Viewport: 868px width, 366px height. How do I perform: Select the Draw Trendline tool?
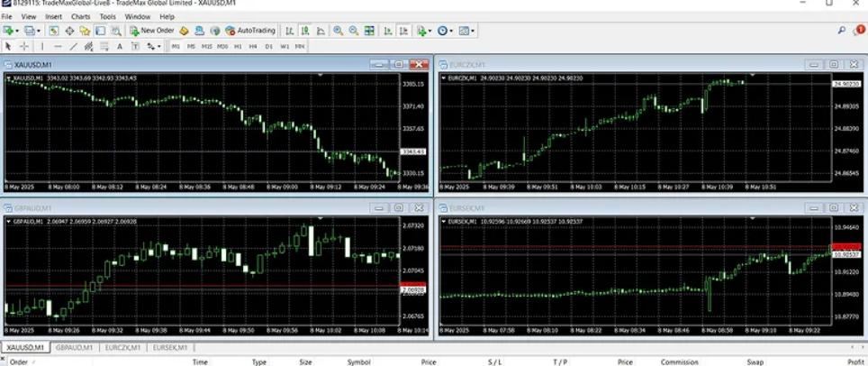[73, 46]
